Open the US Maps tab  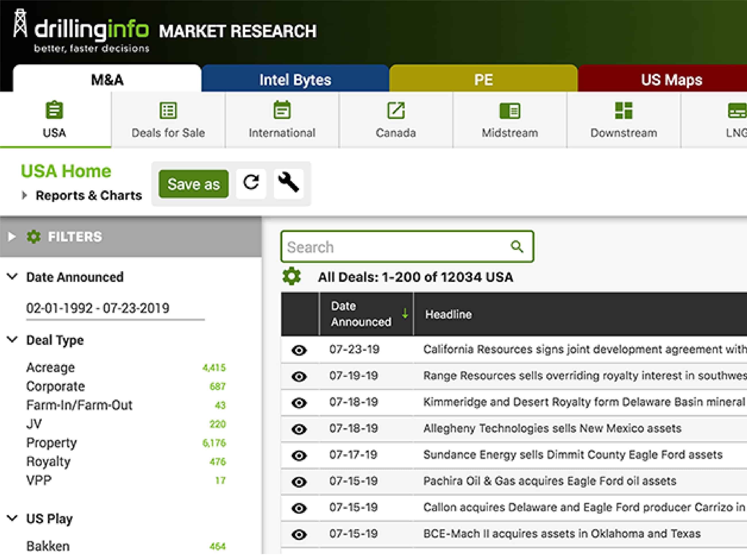click(x=671, y=80)
